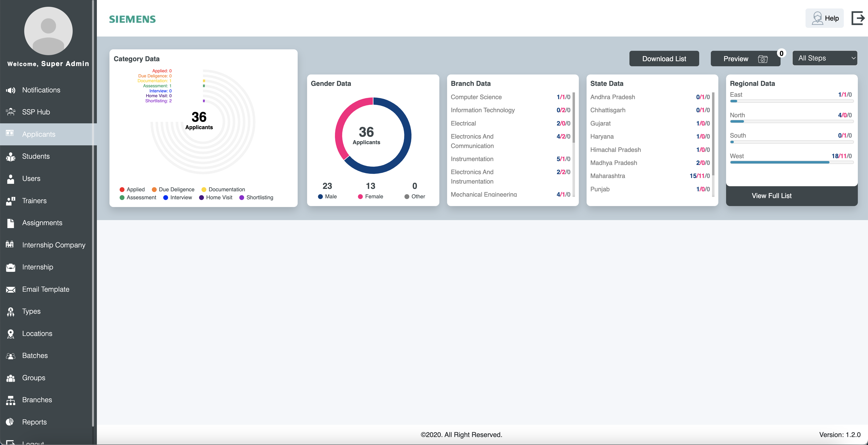Image resolution: width=868 pixels, height=445 pixels.
Task: Toggle Female legend in Gender Data
Action: (x=370, y=197)
